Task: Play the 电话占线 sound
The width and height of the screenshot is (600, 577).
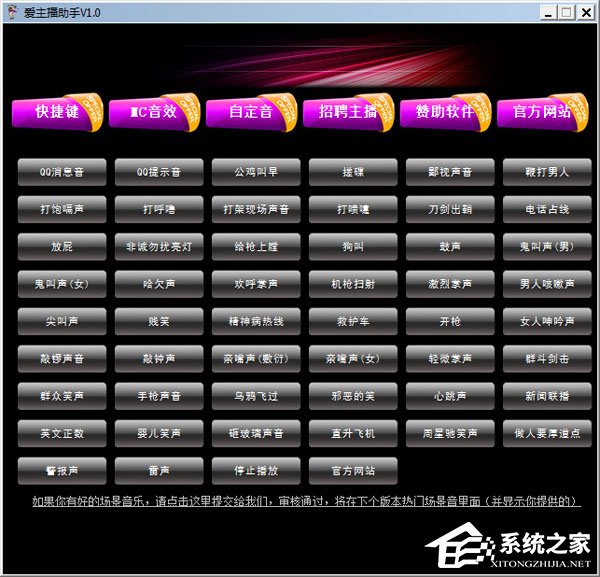Action: click(547, 209)
